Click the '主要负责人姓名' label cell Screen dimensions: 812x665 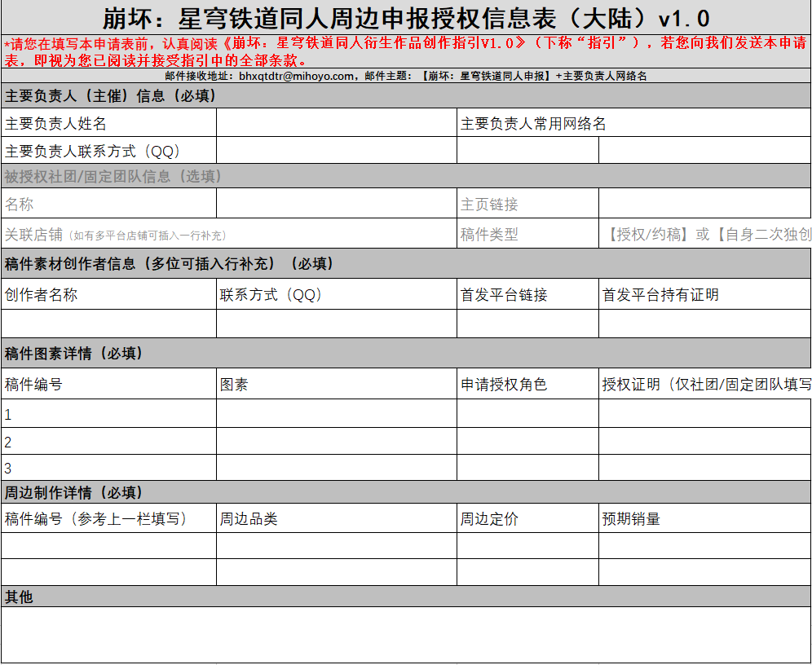108,123
